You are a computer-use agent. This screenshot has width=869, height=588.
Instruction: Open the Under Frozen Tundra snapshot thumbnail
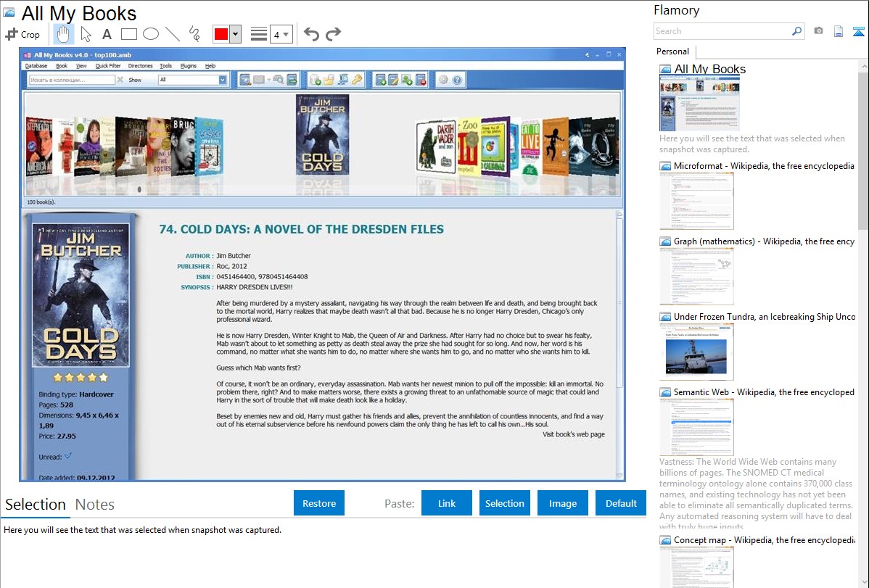pyautogui.click(x=696, y=352)
